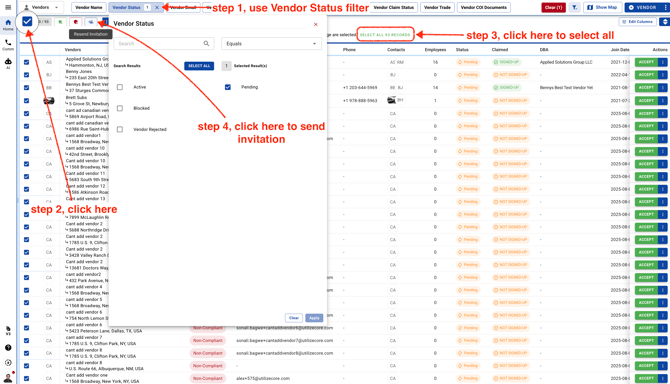Click the circular icon above the profile avatar
This screenshot has width=670, height=384.
tap(8, 363)
